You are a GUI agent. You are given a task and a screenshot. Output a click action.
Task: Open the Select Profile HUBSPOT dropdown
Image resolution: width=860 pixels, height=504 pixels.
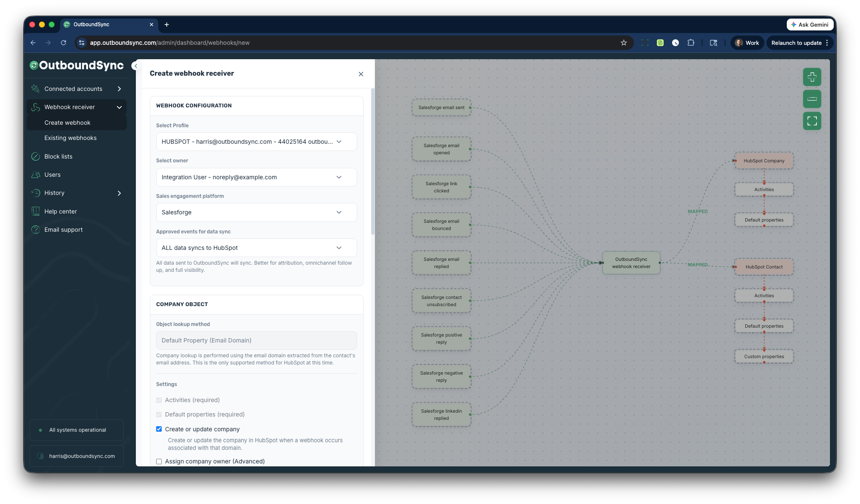(x=256, y=142)
